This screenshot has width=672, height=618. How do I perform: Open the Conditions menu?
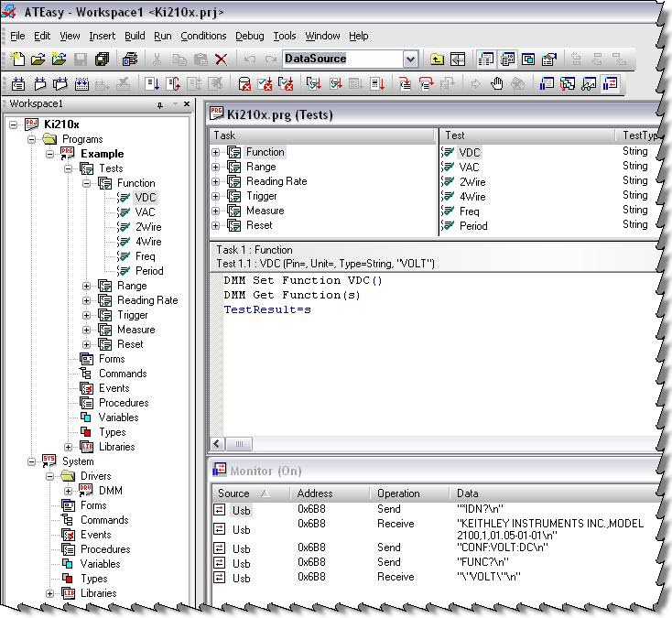(203, 36)
